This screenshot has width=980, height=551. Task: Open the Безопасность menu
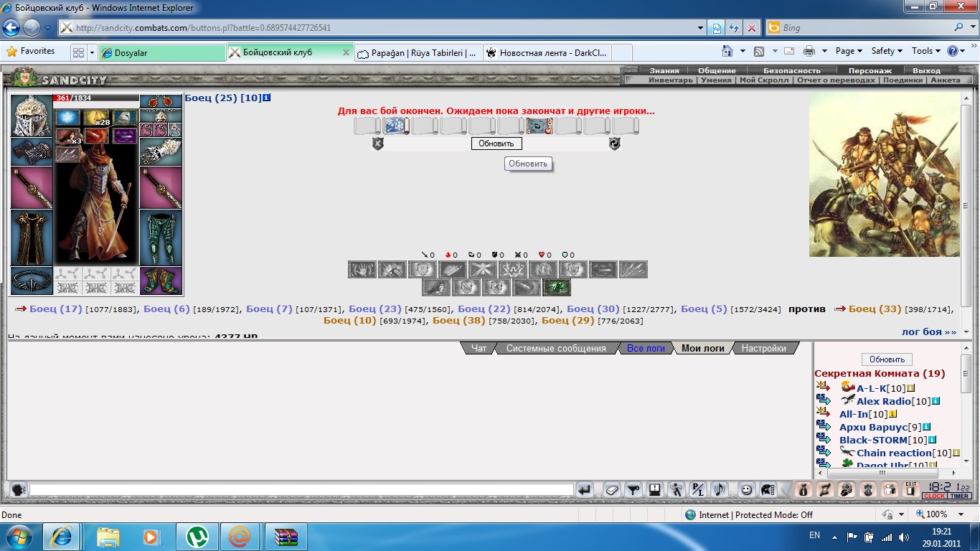791,70
